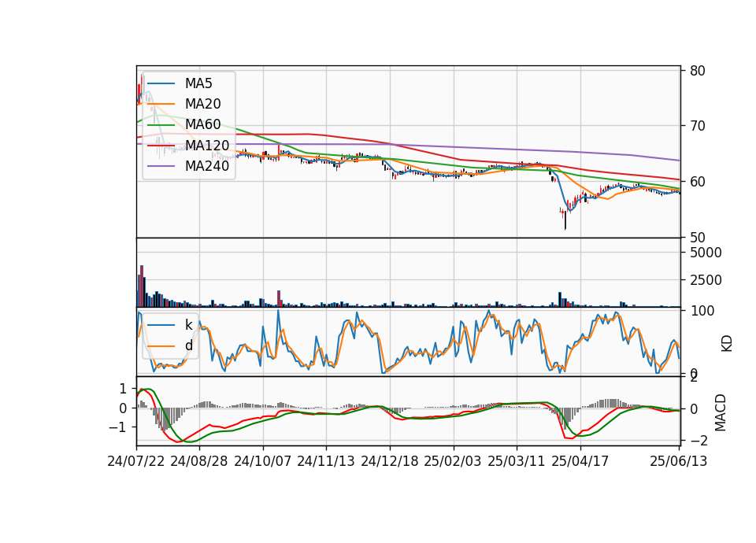Click the price axis value 80
Viewport: 756px width, 543px height.
coord(698,71)
